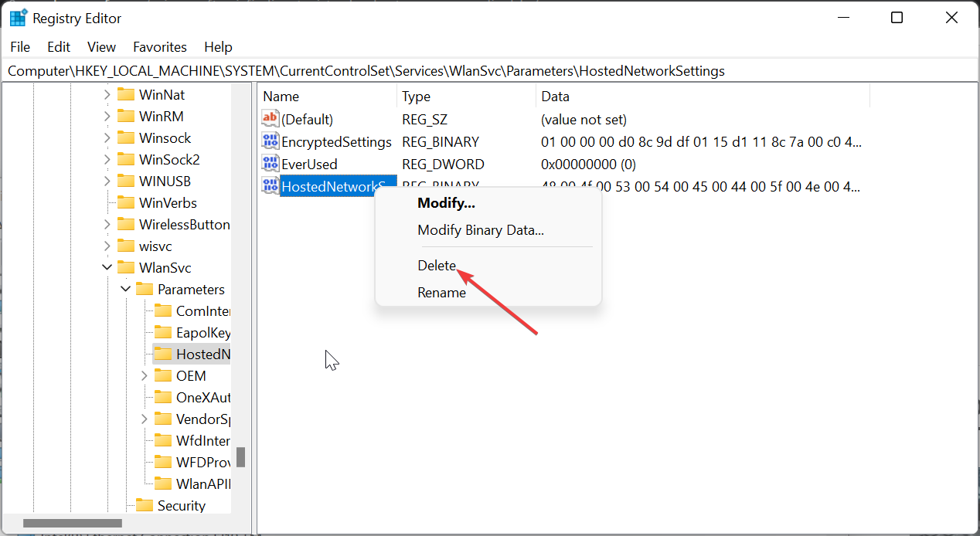Click the Registry Editor app icon in title bar
The image size is (980, 536).
(18, 18)
